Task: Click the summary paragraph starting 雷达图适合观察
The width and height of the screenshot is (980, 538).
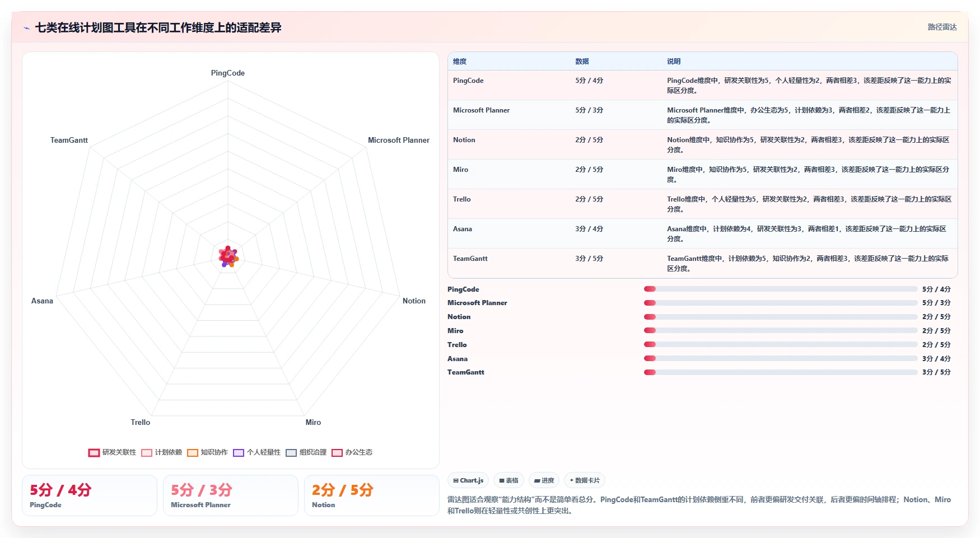Action: [699, 505]
